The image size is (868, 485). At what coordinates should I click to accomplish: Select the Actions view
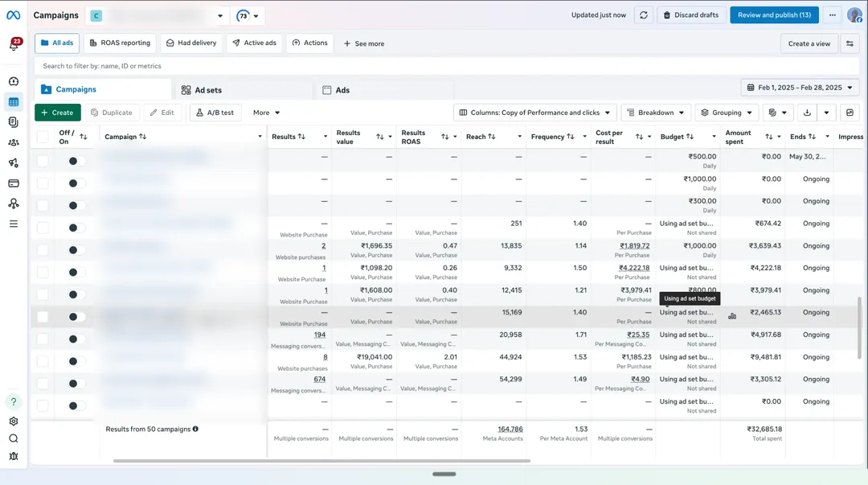coord(310,43)
